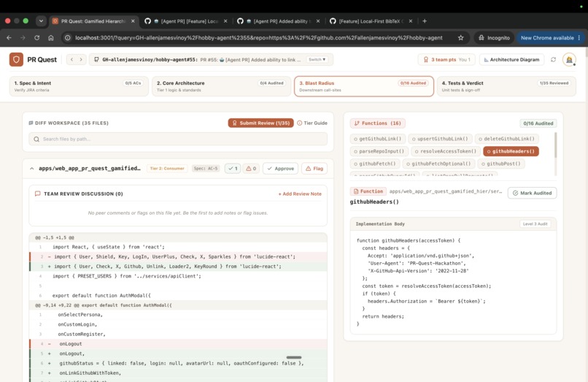Click the Incognito indicator

coord(494,37)
